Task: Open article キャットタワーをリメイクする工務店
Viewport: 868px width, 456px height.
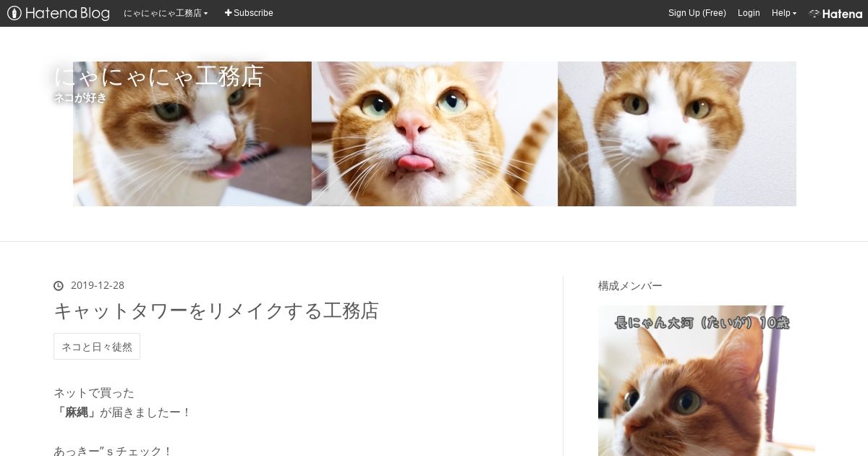Action: click(216, 311)
